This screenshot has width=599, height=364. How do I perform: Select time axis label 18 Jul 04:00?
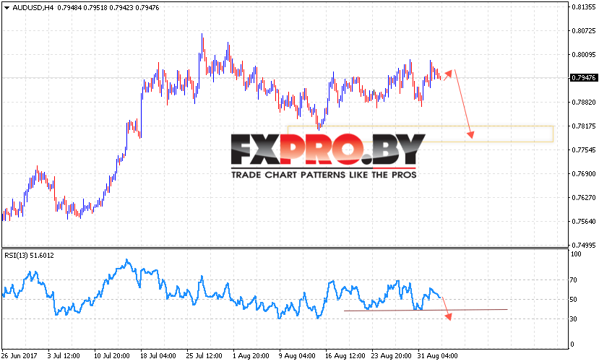(158, 356)
